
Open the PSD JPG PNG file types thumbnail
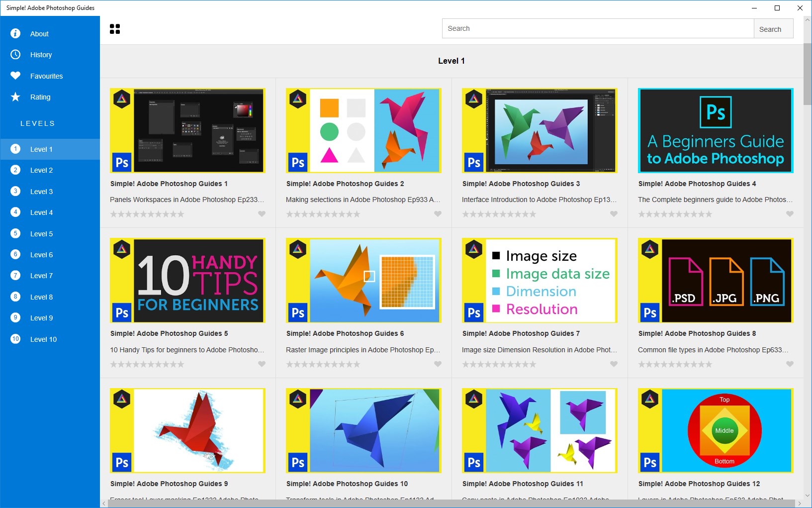(716, 281)
